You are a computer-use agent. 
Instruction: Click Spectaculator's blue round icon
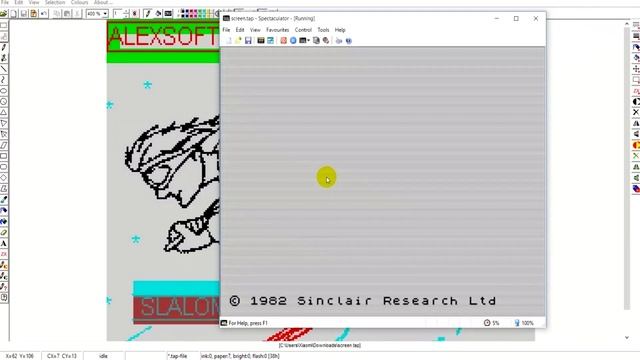[293, 40]
